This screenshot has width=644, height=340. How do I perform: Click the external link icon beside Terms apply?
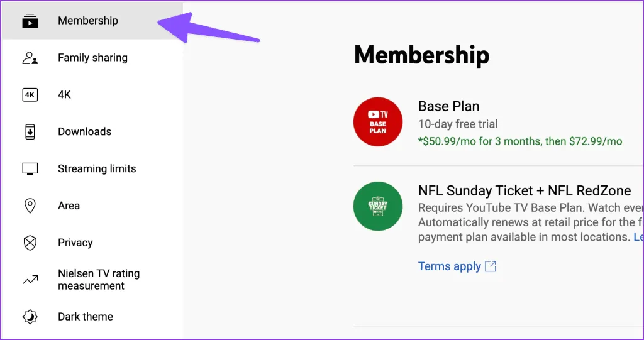point(491,266)
